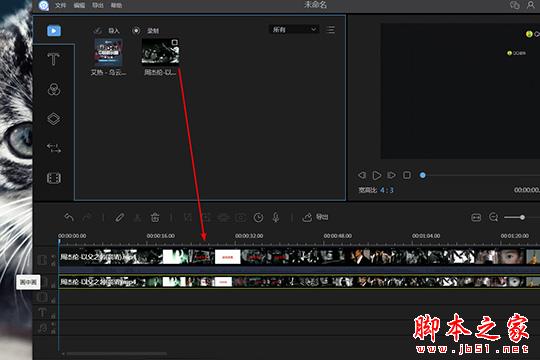The image size is (540, 360).
Task: Open the 编辑 (Edit) menu
Action: tap(79, 5)
